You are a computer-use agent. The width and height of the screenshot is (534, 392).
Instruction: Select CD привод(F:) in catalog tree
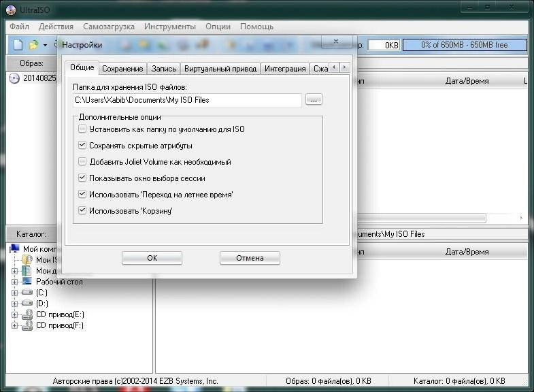point(60,325)
